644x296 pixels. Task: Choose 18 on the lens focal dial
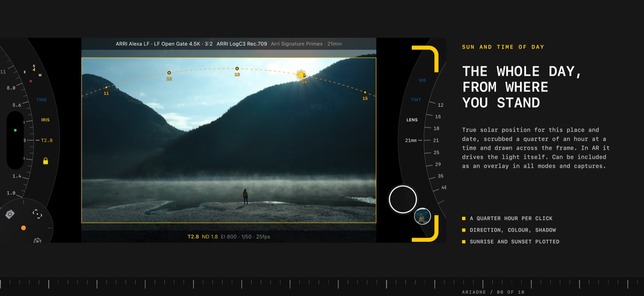[x=436, y=129]
